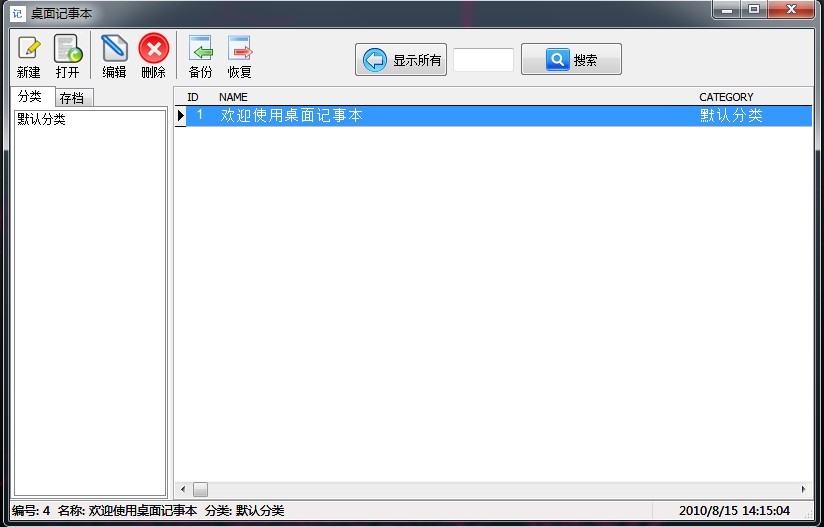This screenshot has width=824, height=527.
Task: Click the ID column header
Action: click(x=193, y=97)
